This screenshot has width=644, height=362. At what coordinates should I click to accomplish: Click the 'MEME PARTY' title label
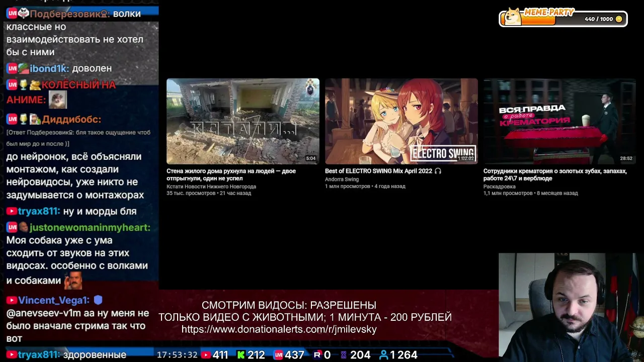click(549, 12)
